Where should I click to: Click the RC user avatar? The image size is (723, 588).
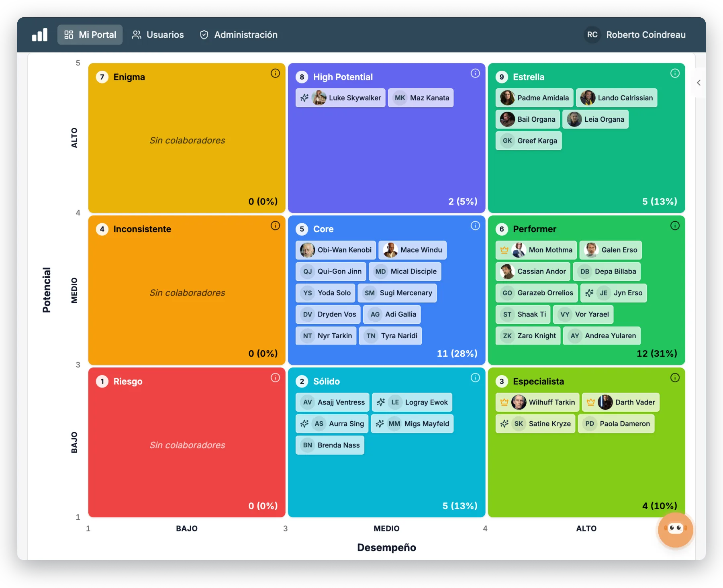[x=592, y=35]
